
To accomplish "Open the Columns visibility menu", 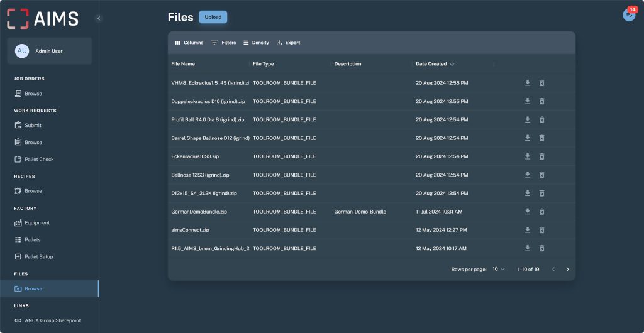I will tap(189, 43).
